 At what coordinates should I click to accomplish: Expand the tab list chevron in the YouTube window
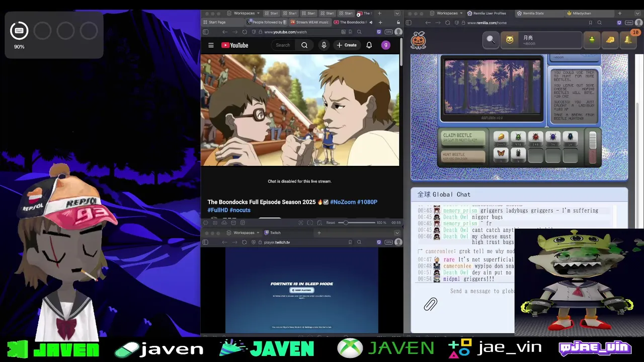pos(397,13)
